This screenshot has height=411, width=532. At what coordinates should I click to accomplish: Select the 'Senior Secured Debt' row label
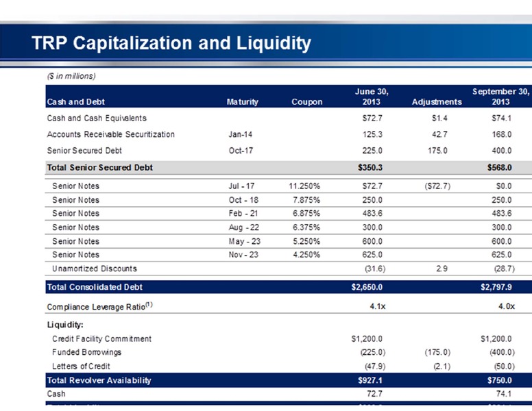click(84, 151)
